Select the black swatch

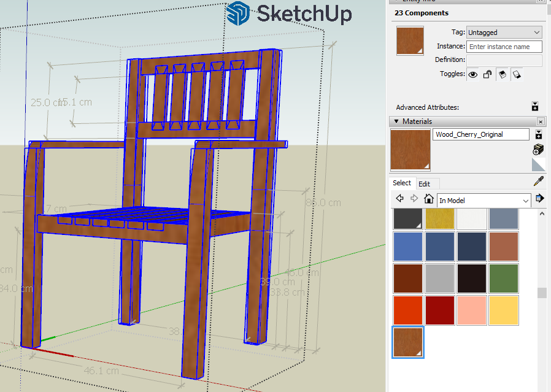click(472, 279)
